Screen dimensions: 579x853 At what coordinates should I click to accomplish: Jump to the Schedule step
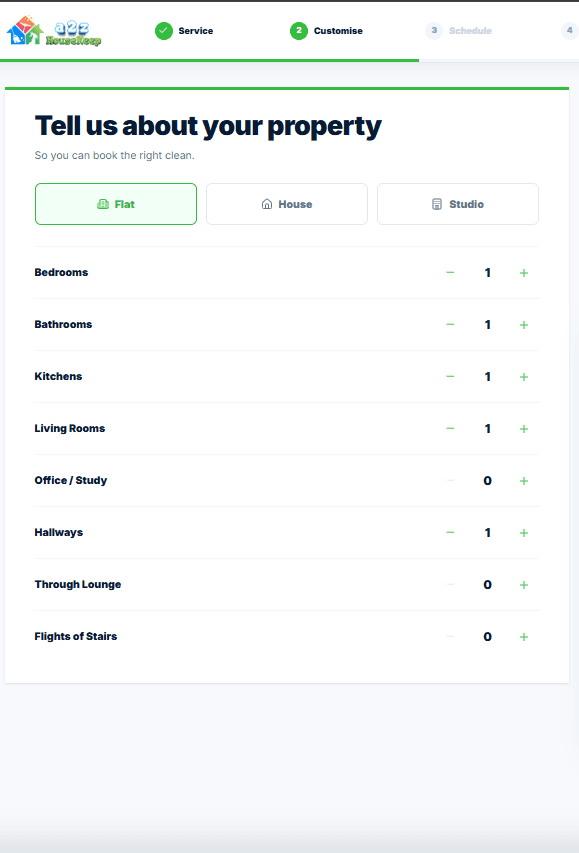(459, 31)
